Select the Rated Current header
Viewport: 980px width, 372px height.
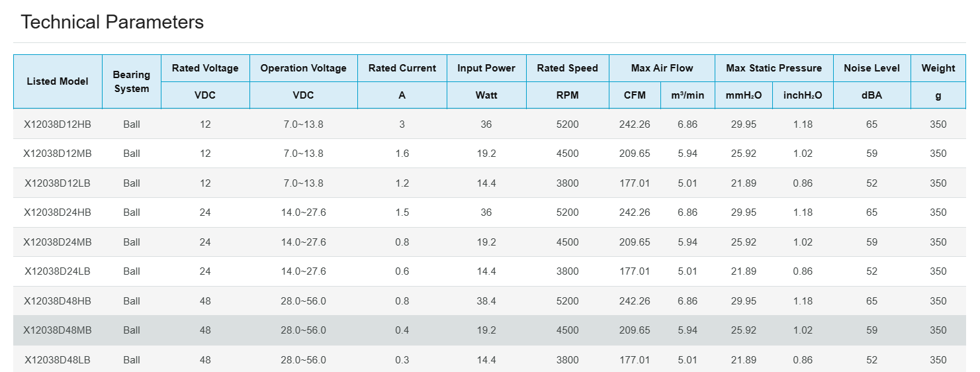pyautogui.click(x=402, y=68)
